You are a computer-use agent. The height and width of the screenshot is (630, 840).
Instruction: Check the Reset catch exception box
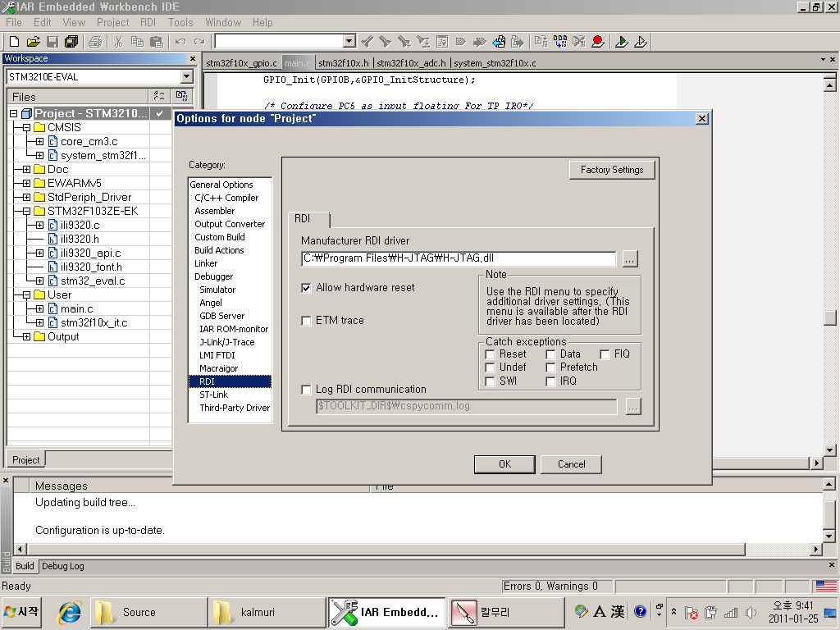[490, 354]
